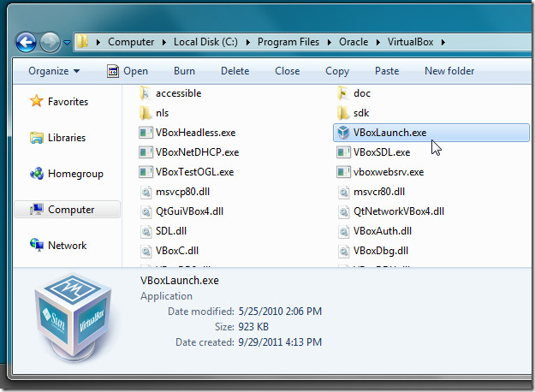This screenshot has height=392, width=535.
Task: Select Libraries in navigation pane
Action: pos(67,138)
